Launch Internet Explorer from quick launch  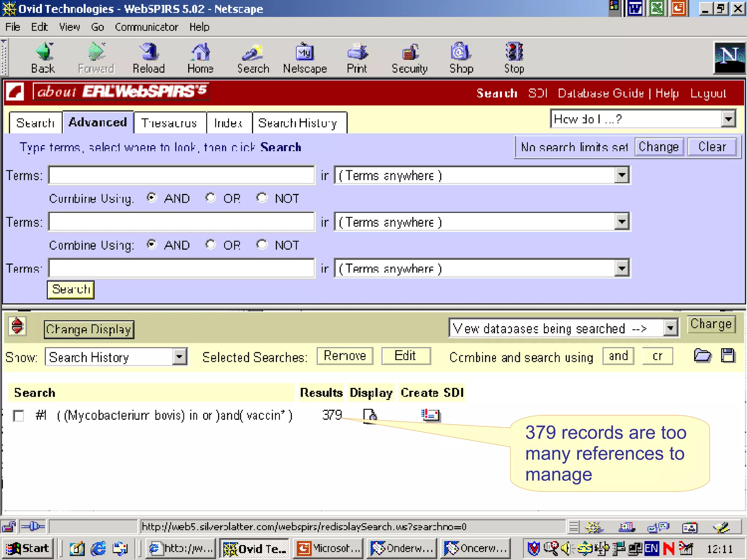(98, 548)
